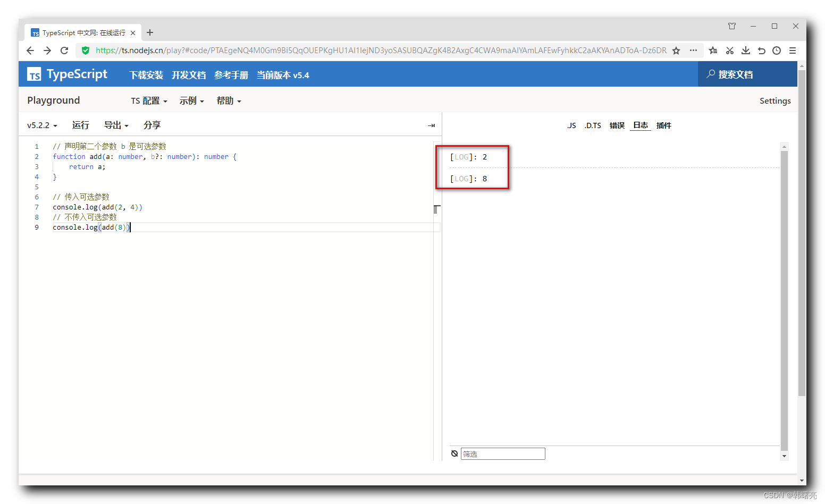Open the 参考手册 page
The image size is (825, 504).
231,75
